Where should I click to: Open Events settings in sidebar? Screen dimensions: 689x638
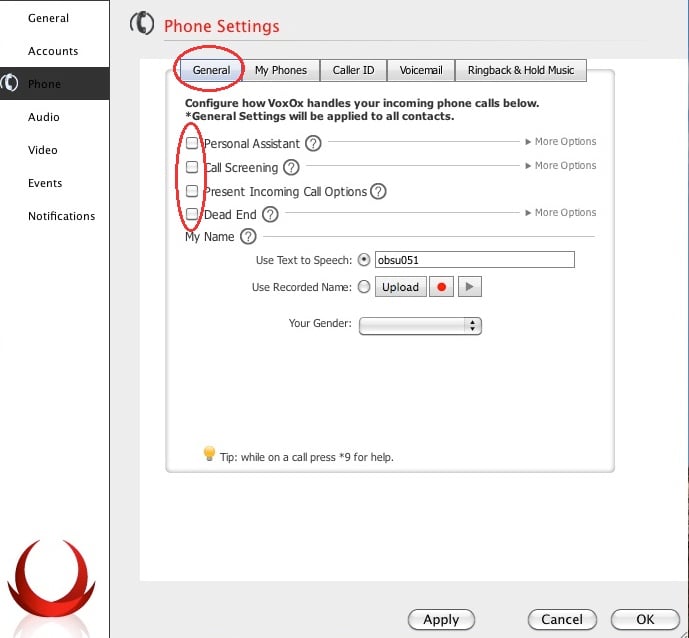(x=45, y=183)
